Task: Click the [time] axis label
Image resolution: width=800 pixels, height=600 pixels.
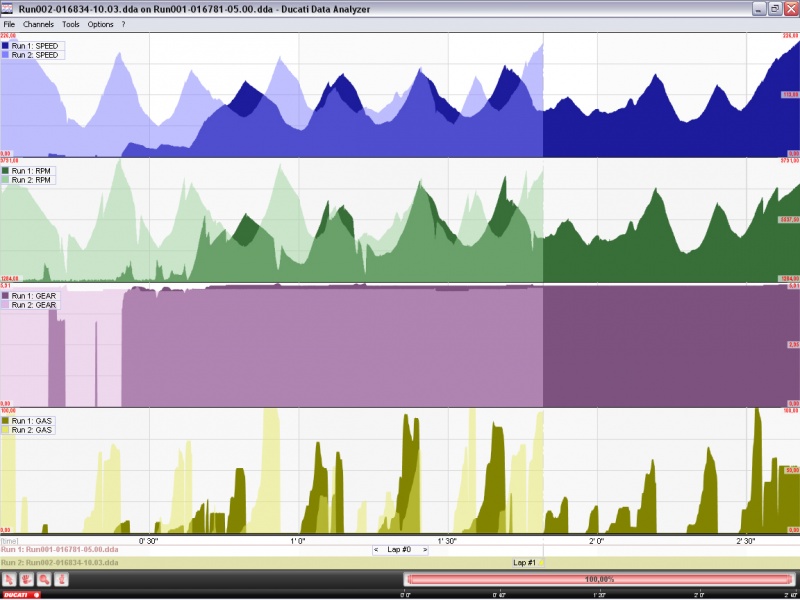Action: pos(9,541)
